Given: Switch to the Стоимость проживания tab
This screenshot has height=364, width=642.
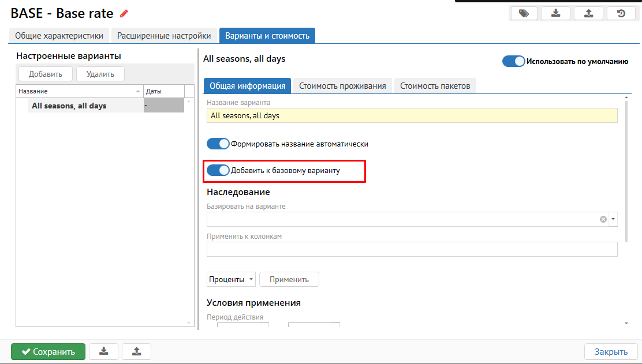Looking at the screenshot, I should (342, 86).
